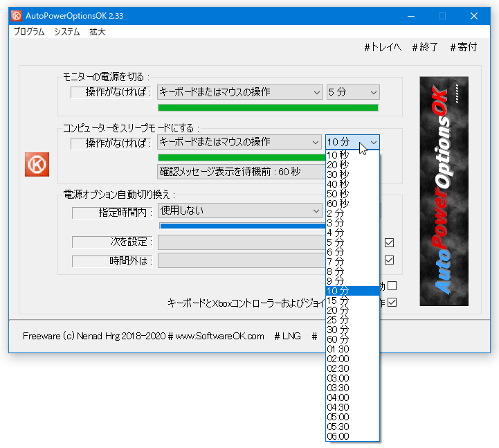The image size is (499, 448).
Task: Select 50 秒 in the dropdown list
Action: [352, 194]
